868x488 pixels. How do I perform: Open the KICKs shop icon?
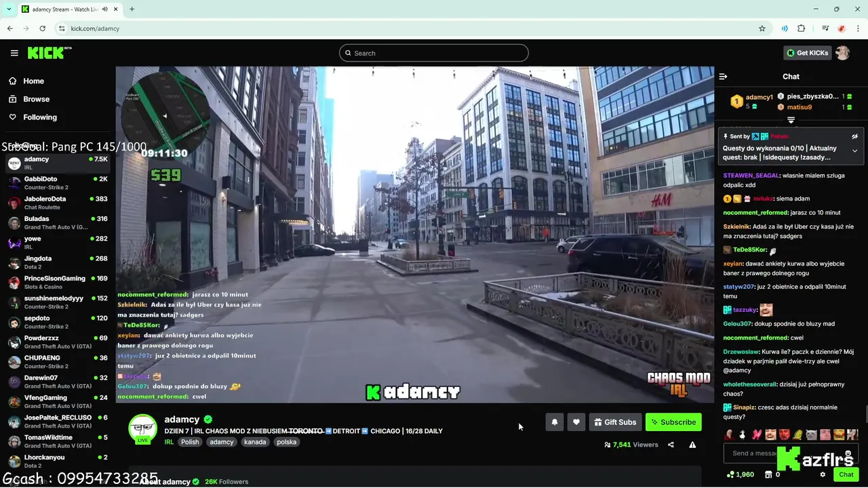(x=768, y=474)
